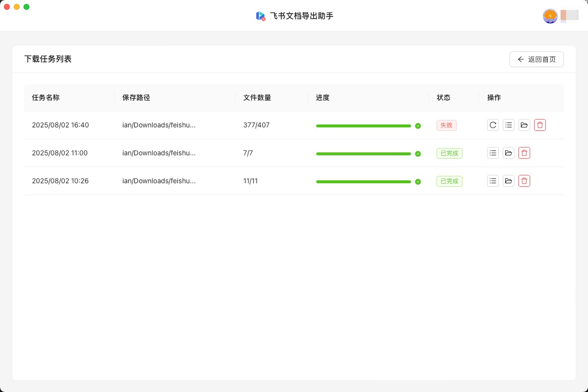Click the file count 377/407 of the 16:40 task

tap(256, 125)
